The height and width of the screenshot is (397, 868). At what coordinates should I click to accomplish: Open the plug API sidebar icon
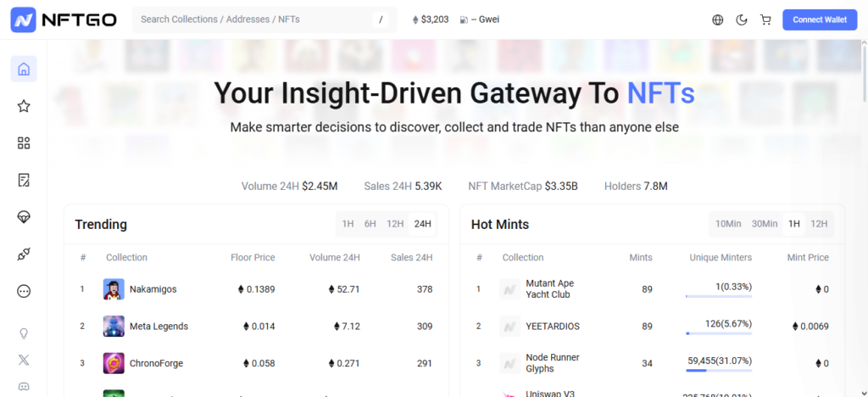coord(24,254)
